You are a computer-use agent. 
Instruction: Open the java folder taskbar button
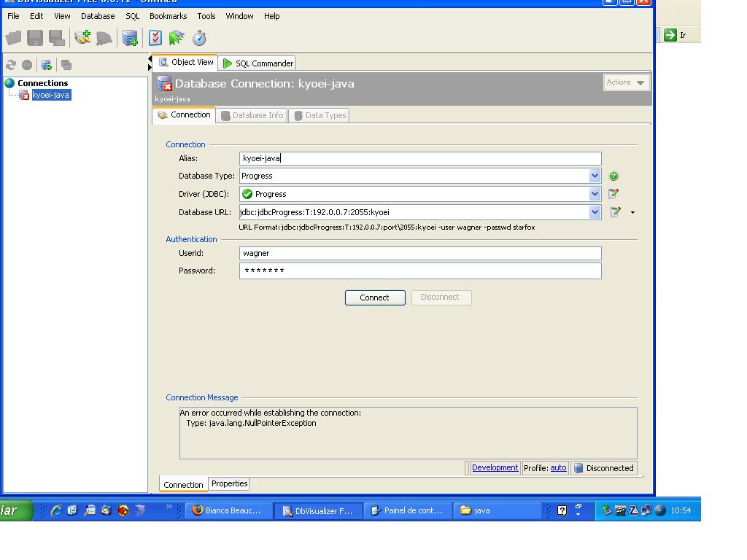click(497, 510)
